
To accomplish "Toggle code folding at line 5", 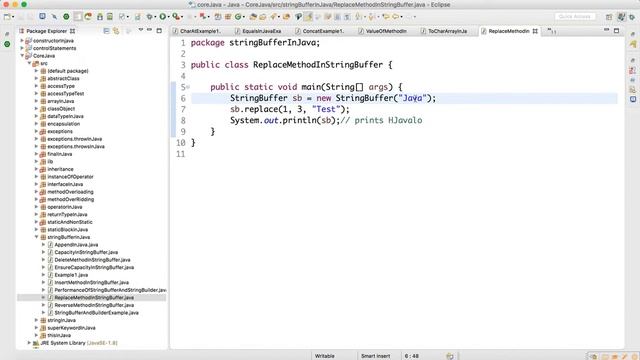I will (x=188, y=87).
